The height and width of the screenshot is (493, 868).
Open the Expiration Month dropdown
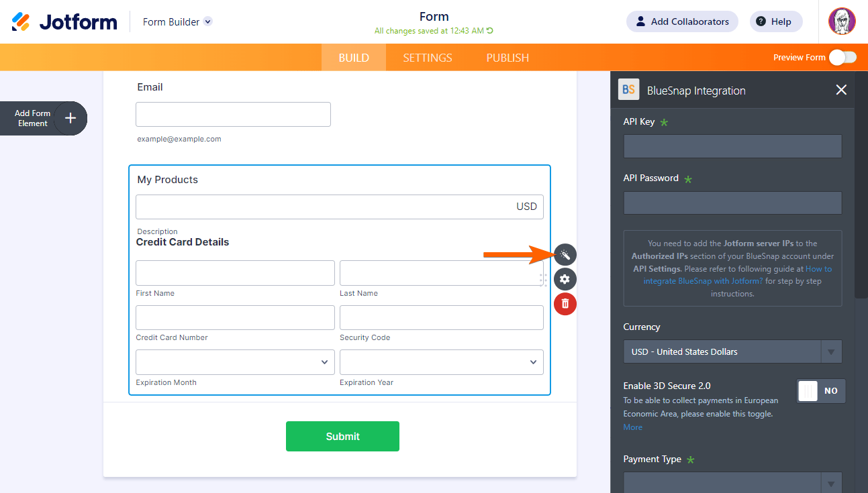coord(235,362)
